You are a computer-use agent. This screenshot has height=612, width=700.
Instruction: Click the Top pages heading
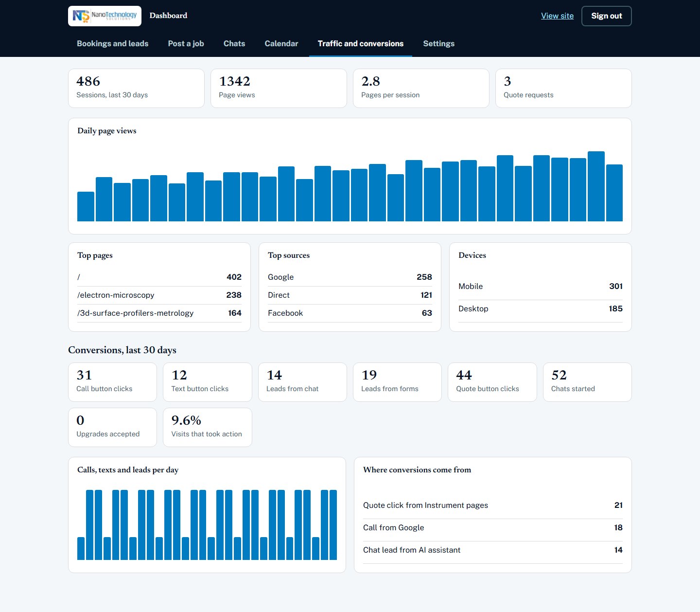95,255
